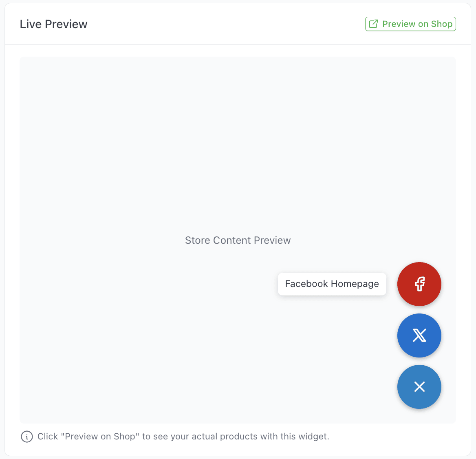Click the hint text about actual products
Screen dimensions: 476x459
click(183, 437)
